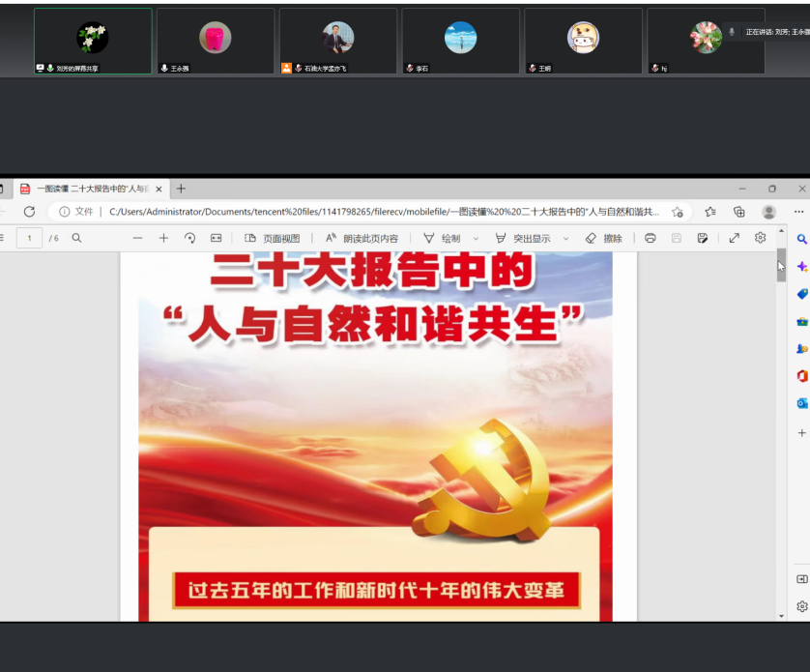Toggle page view (页面视图)
Viewport: 810px width, 672px height.
(x=273, y=238)
